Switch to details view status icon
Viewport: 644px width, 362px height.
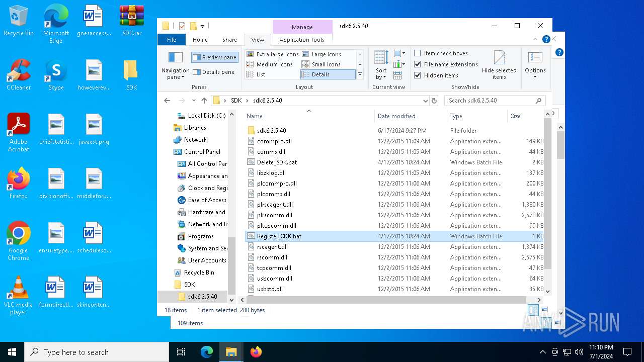[x=533, y=310]
